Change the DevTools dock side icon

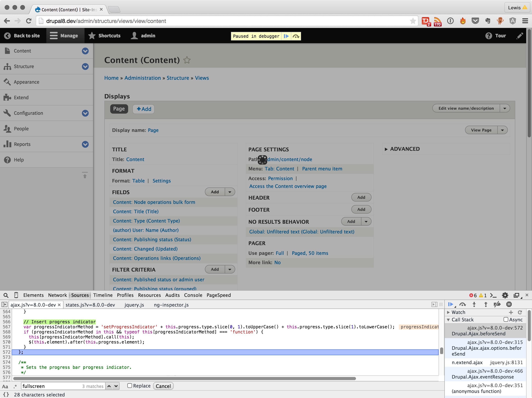pyautogui.click(x=517, y=295)
